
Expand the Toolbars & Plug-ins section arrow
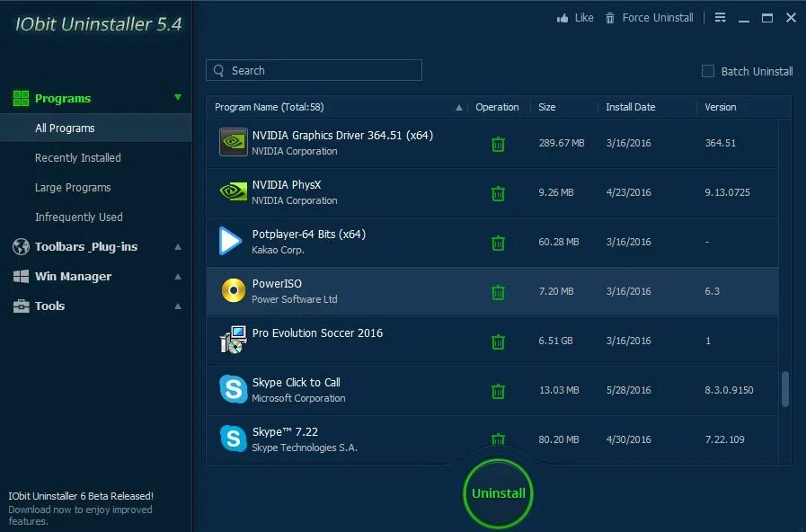[178, 247]
